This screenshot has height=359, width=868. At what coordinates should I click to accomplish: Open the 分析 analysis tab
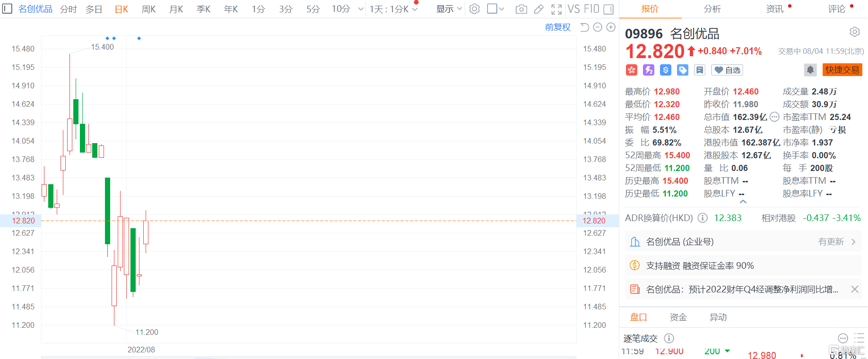point(712,9)
